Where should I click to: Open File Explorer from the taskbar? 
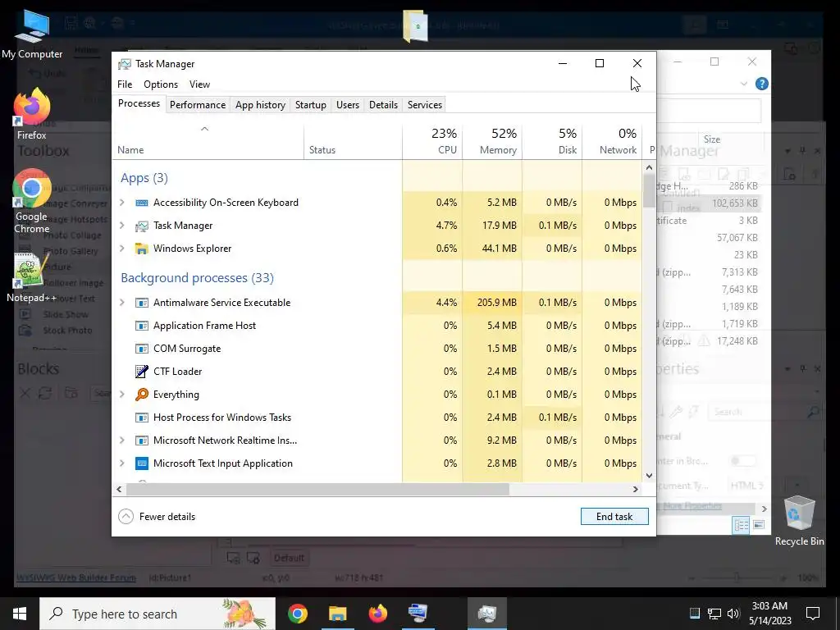337,614
